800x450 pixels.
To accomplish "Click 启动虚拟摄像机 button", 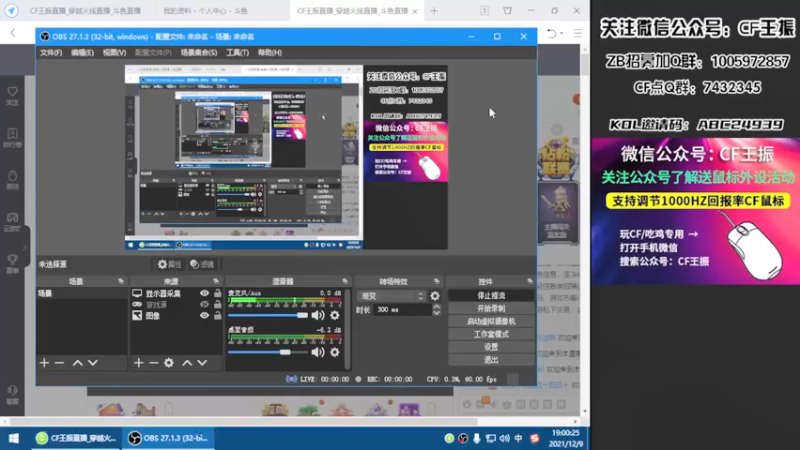I will (x=491, y=321).
